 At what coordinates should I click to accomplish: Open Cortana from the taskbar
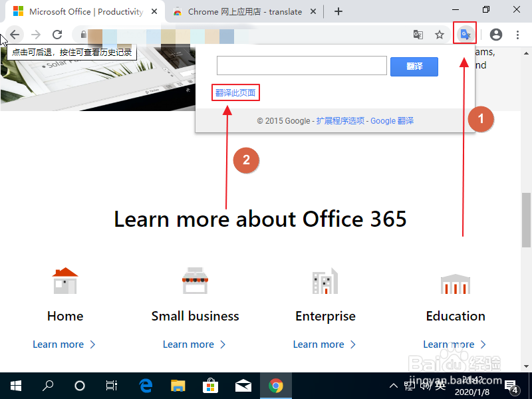pos(80,386)
